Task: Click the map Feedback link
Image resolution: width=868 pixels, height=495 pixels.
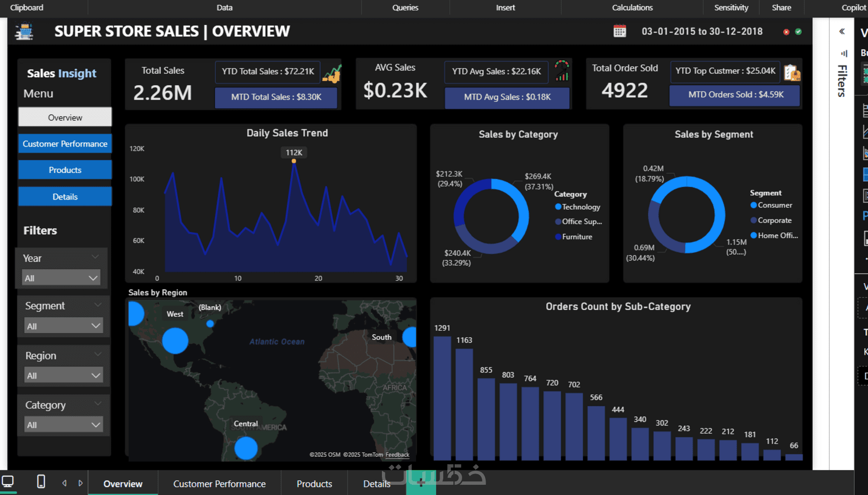Action: click(x=397, y=455)
